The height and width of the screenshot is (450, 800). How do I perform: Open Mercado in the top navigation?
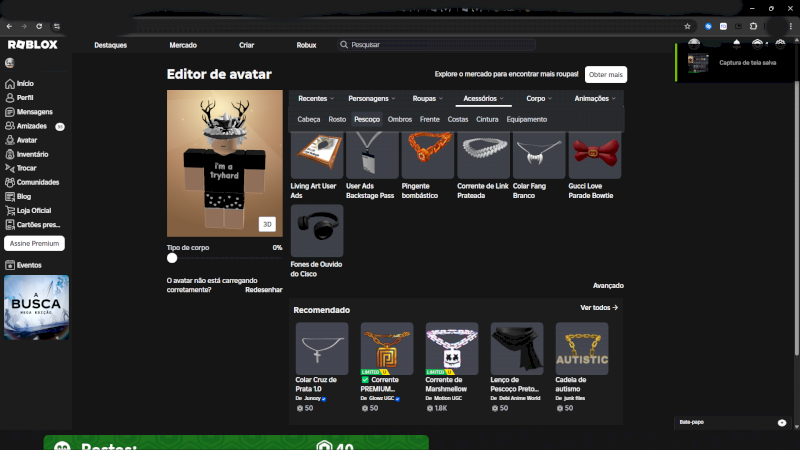[x=183, y=45]
